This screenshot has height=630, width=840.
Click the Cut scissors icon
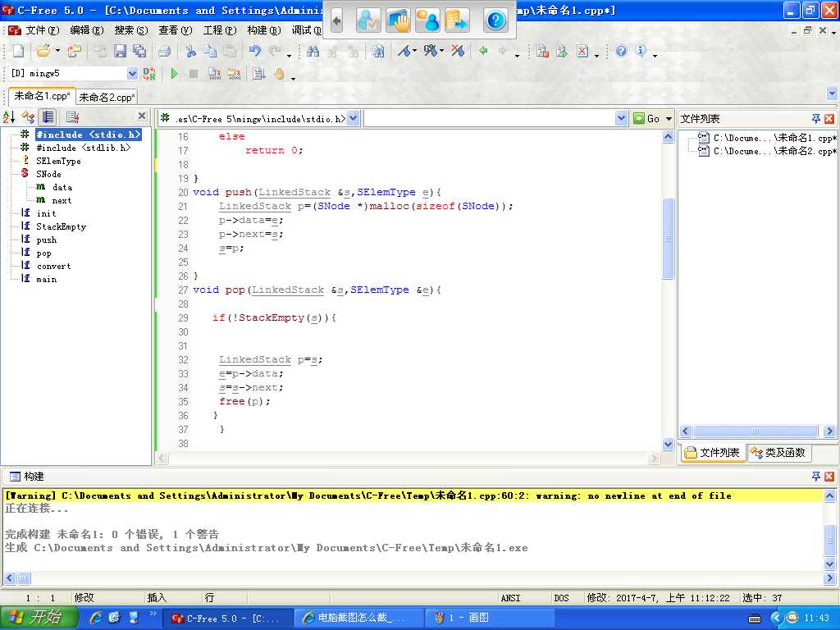pyautogui.click(x=190, y=51)
